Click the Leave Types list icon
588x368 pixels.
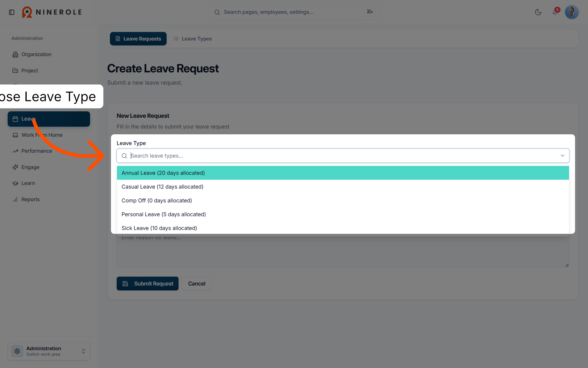(176, 39)
